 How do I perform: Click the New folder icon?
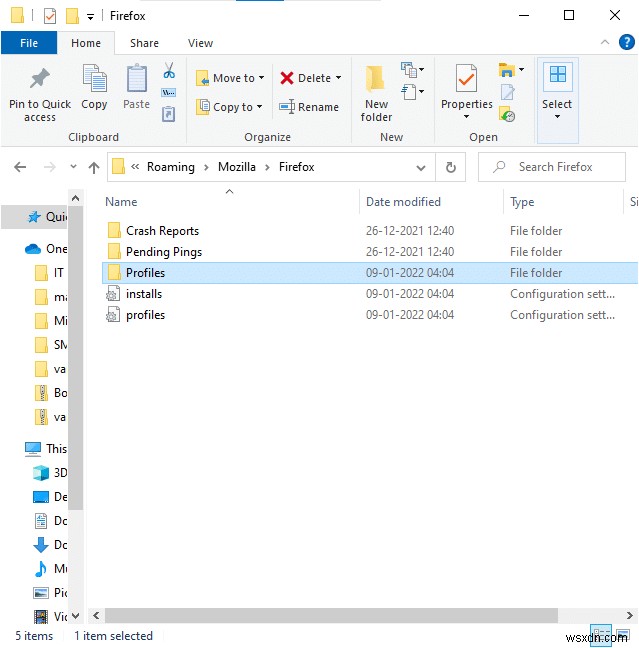pos(375,79)
